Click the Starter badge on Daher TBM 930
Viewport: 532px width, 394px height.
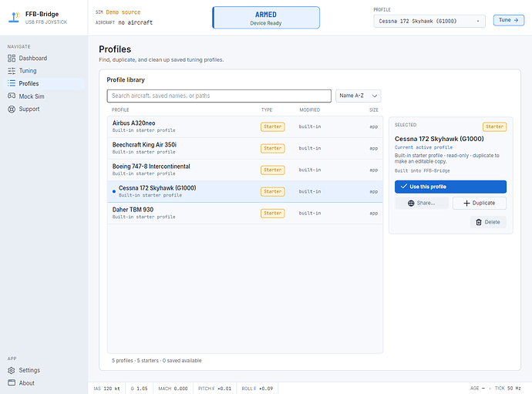(x=273, y=214)
